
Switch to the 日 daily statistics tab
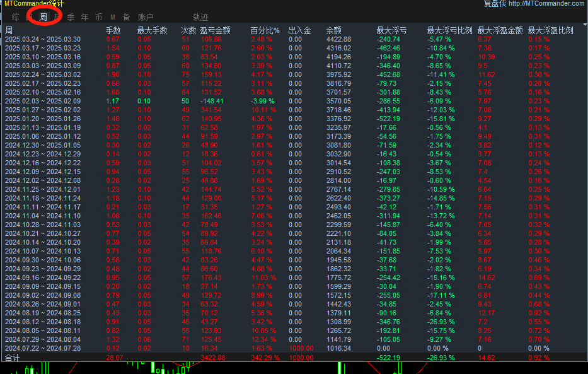coord(29,17)
